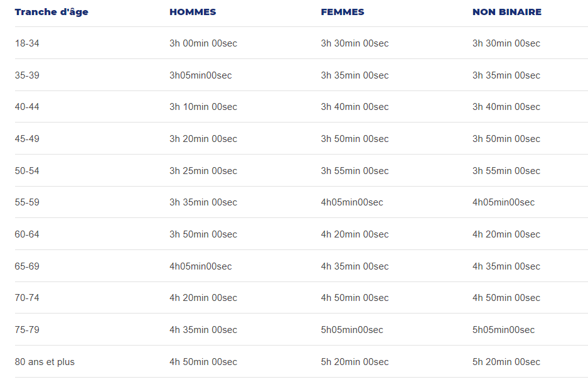The image size is (588, 382).
Task: Select the HOMMES column header
Action: tap(193, 12)
